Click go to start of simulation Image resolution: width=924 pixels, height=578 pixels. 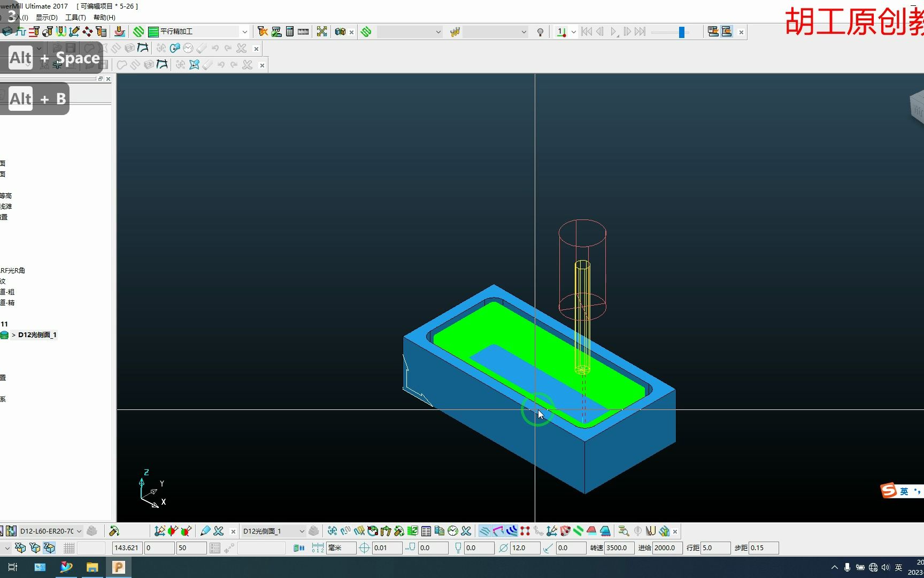coord(587,32)
